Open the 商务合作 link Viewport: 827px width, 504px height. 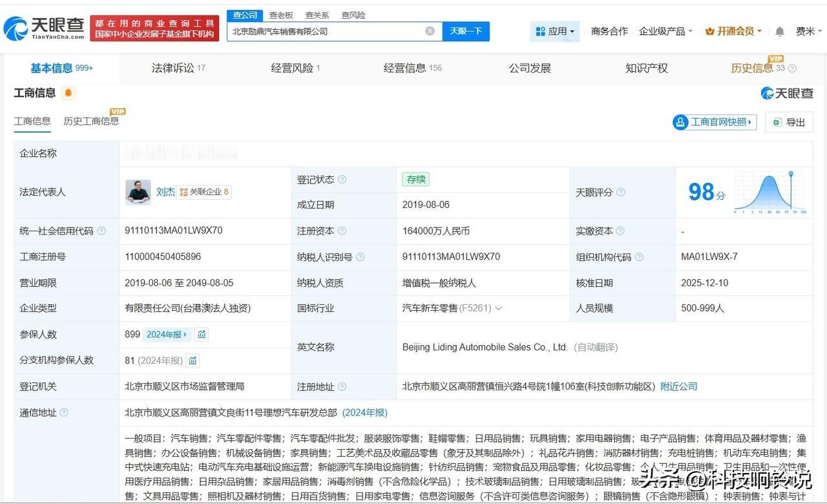coord(609,31)
